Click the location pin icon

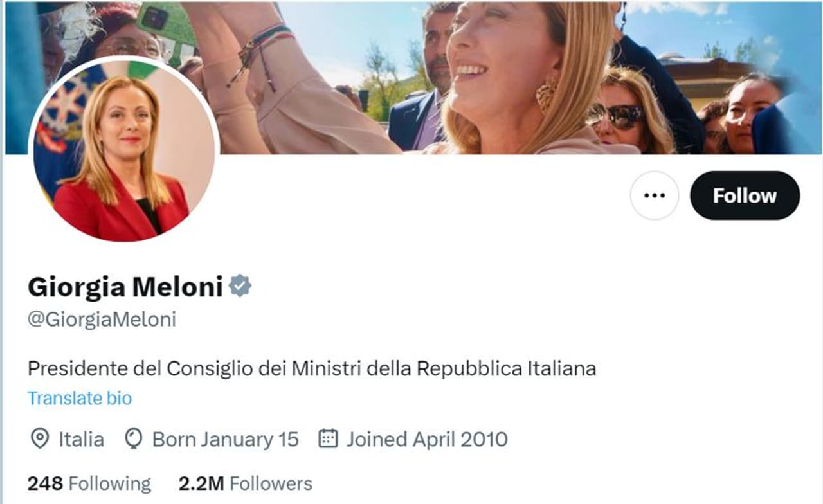click(40, 439)
